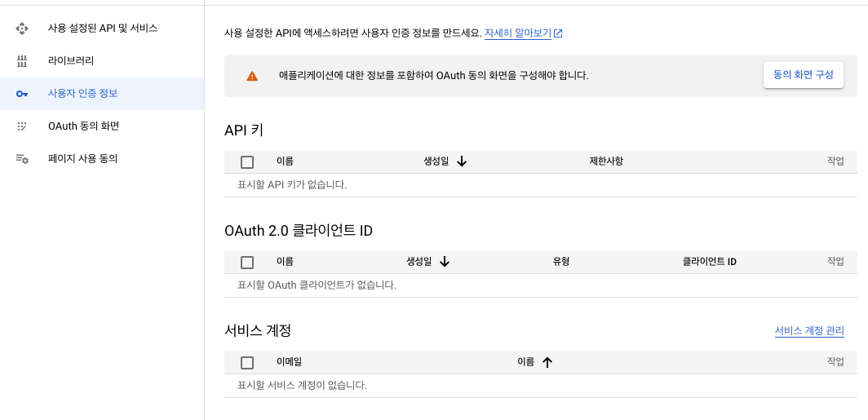Image resolution: width=868 pixels, height=420 pixels.
Task: Click the enabled APIs and services icon
Action: tap(21, 29)
